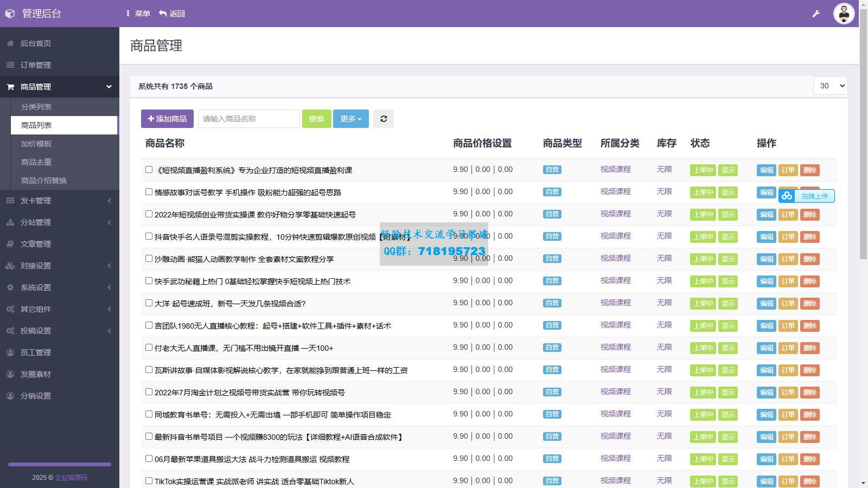Viewport: 868px width, 488px height.
Task: Select checkbox for 2022年短视频创业带货实操课
Action: tap(149, 214)
